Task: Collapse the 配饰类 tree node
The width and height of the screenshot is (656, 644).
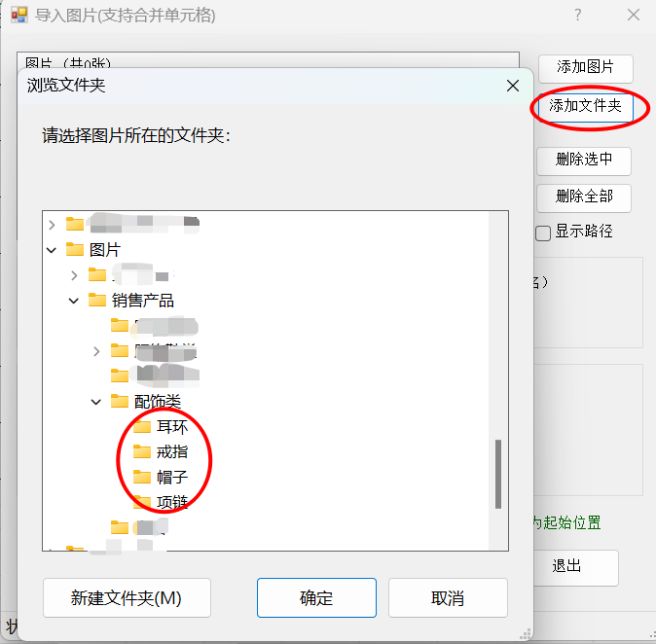Action: pos(96,402)
